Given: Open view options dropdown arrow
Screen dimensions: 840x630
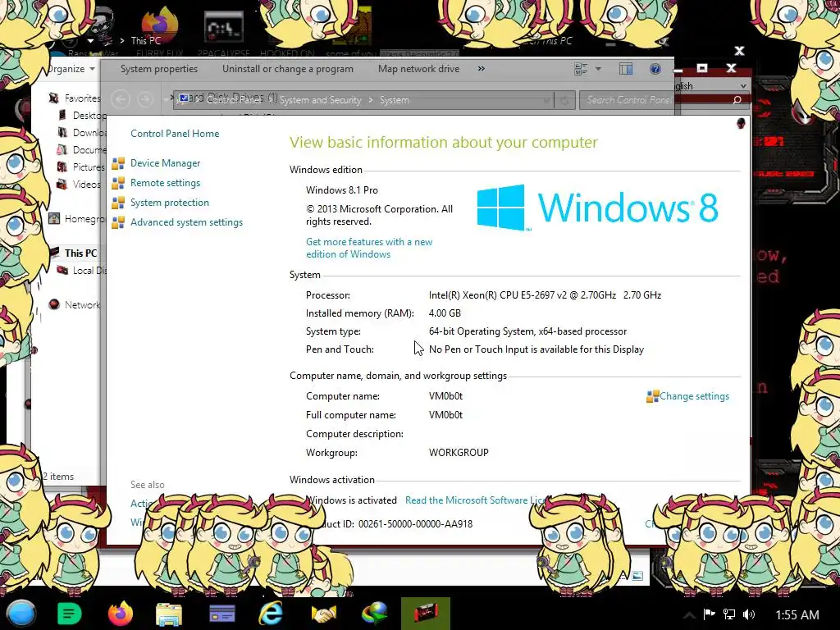Looking at the screenshot, I should pyautogui.click(x=598, y=69).
